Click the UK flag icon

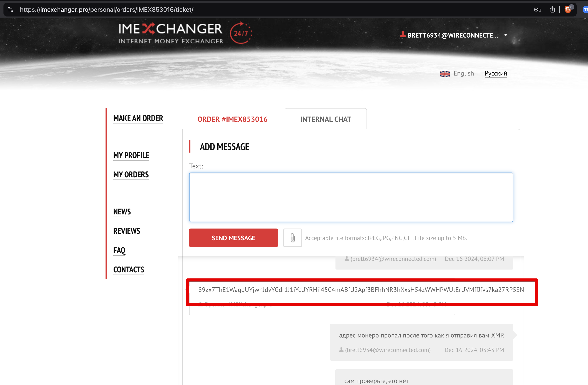pos(445,74)
